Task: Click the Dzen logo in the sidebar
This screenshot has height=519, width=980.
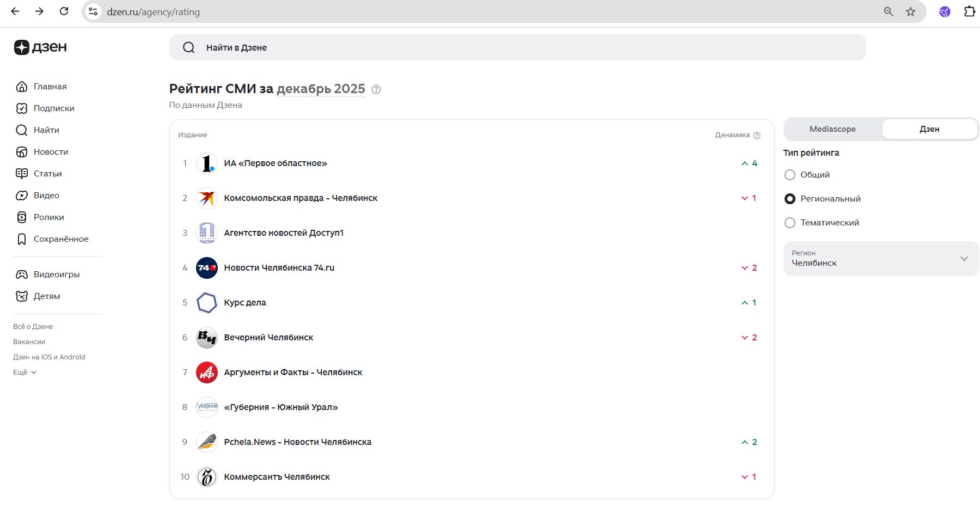Action: pos(40,47)
